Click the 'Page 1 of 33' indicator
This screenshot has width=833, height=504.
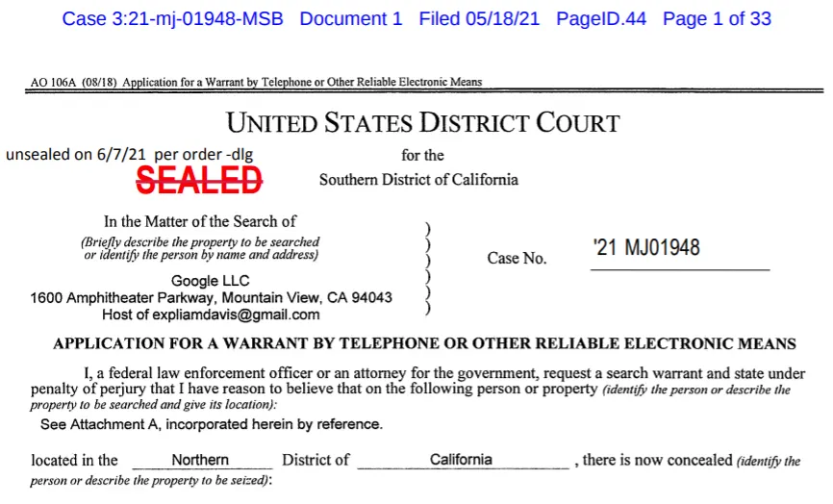click(717, 19)
